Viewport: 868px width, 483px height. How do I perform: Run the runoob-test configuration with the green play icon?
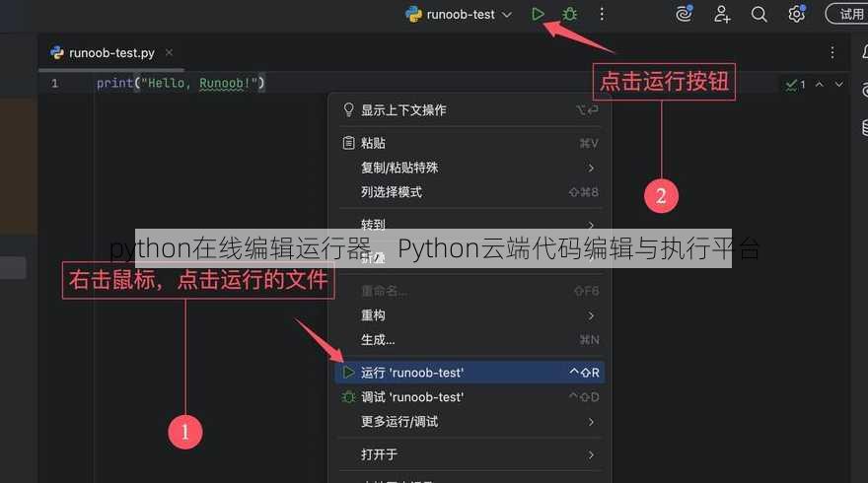(x=538, y=15)
